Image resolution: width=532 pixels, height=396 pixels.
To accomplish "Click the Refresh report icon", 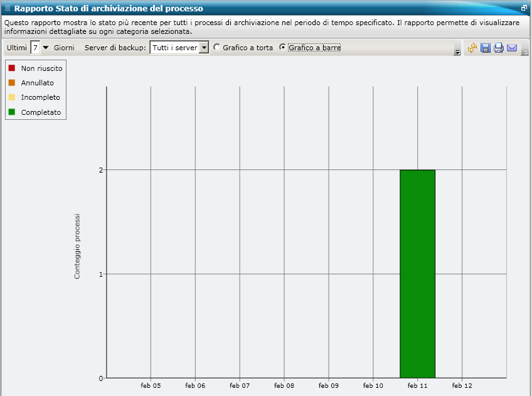I will tap(472, 48).
